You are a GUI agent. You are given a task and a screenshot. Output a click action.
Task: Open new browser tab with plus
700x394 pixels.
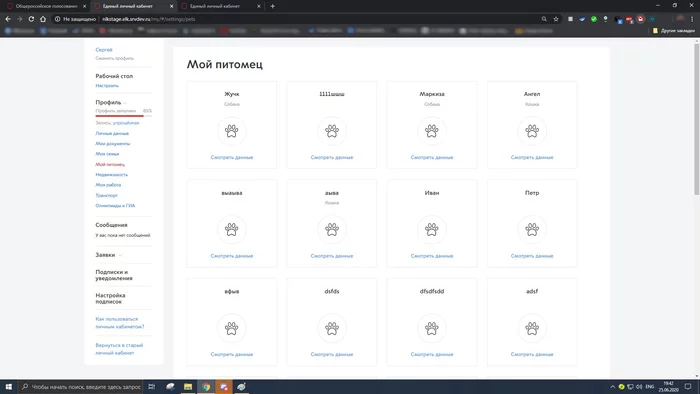click(272, 6)
